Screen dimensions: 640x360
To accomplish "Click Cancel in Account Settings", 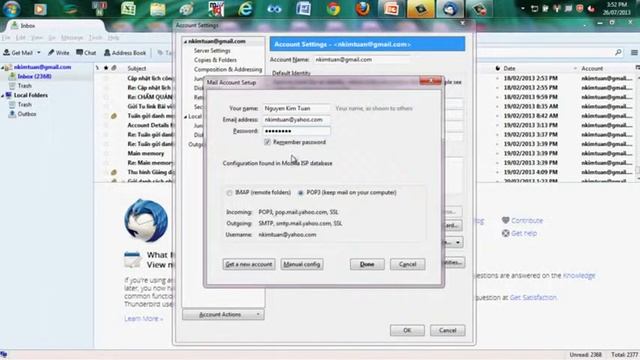I will tap(447, 330).
